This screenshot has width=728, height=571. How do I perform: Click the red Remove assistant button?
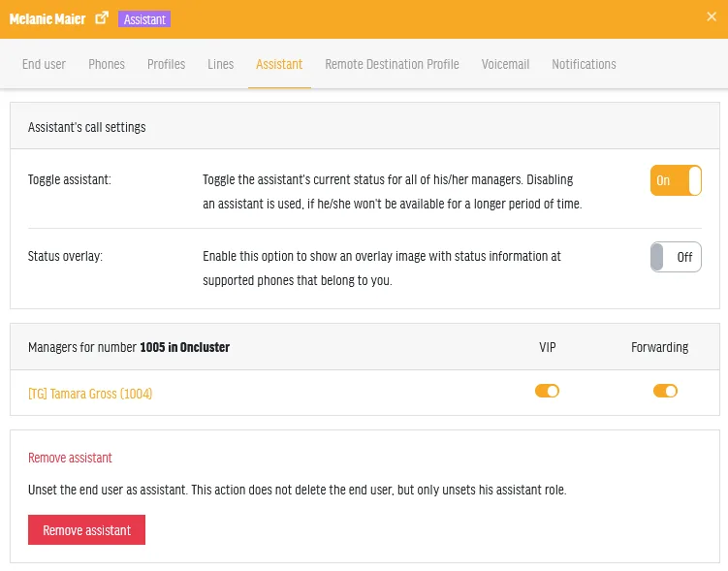tap(86, 529)
